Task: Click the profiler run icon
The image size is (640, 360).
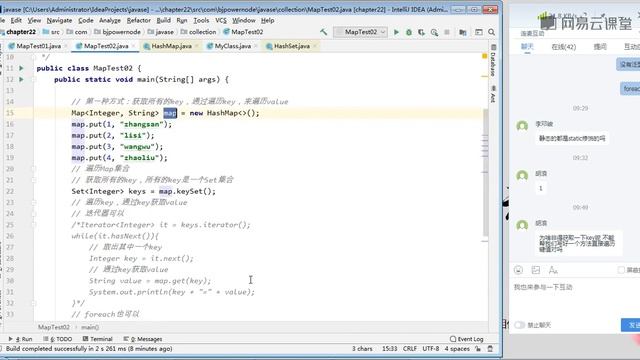Action: click(x=434, y=32)
